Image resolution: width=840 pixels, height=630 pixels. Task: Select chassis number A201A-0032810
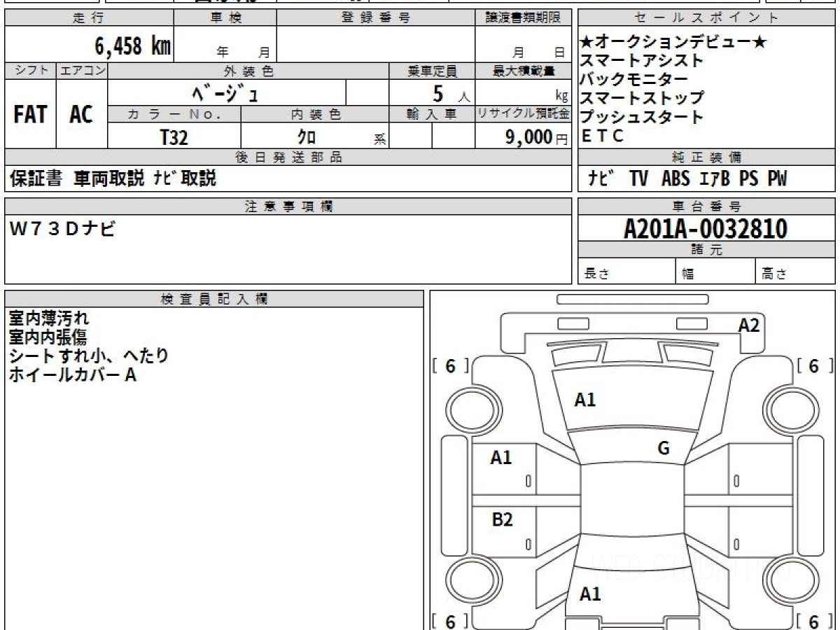tap(706, 228)
